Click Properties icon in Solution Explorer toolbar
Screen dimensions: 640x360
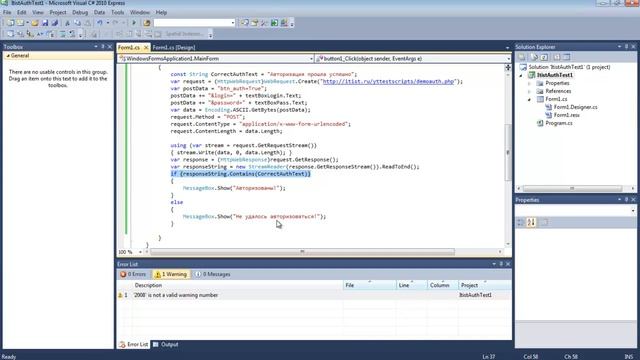tap(522, 57)
